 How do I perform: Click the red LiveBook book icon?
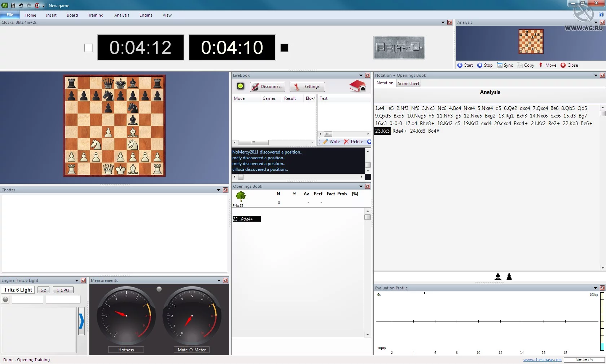(x=357, y=86)
